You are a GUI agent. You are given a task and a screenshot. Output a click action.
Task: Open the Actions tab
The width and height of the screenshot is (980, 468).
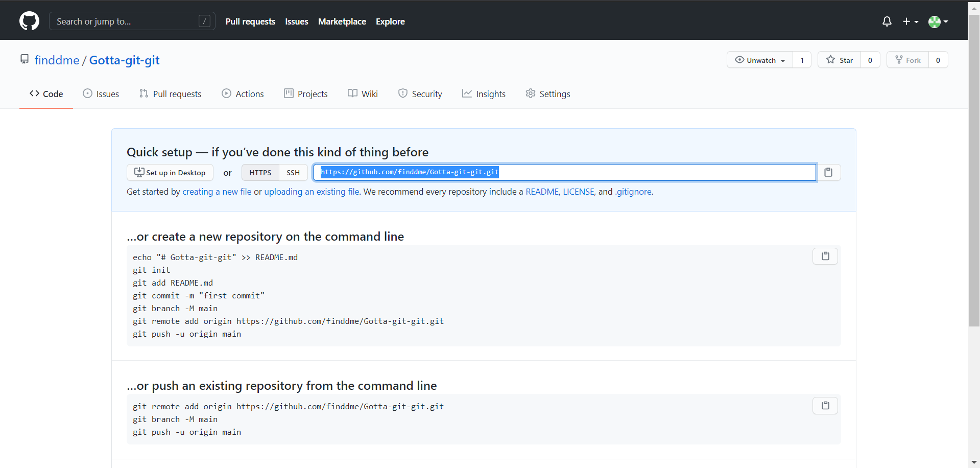(243, 93)
